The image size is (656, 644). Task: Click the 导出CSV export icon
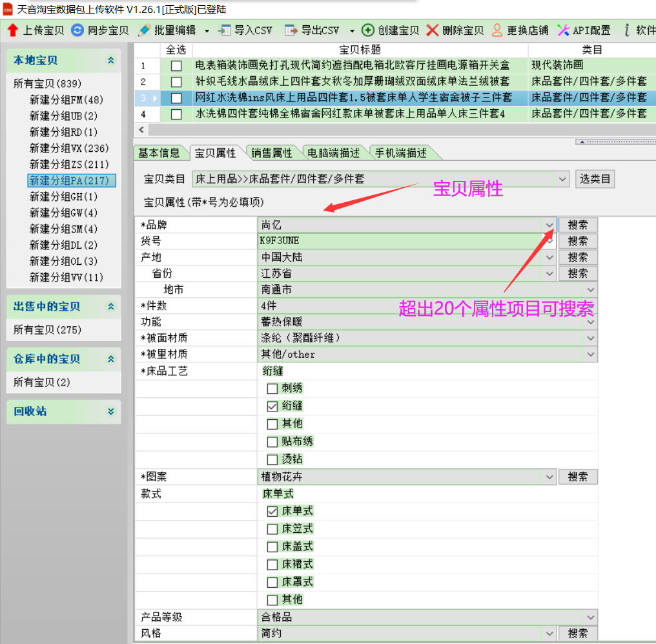(291, 30)
